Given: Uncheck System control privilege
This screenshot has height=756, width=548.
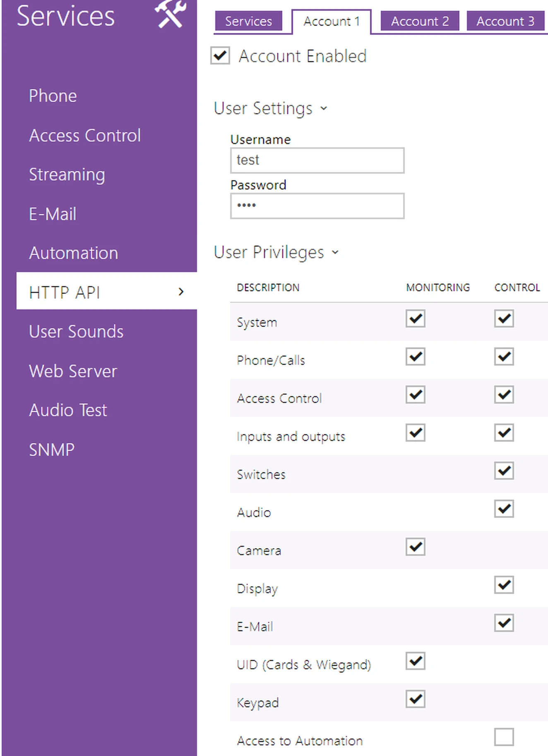Looking at the screenshot, I should coord(504,318).
